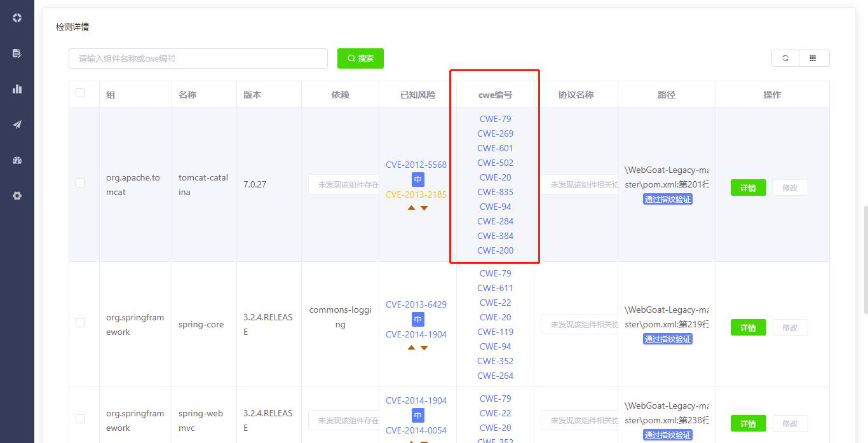Open CWE-611 link
The height and width of the screenshot is (443, 868).
[495, 288]
